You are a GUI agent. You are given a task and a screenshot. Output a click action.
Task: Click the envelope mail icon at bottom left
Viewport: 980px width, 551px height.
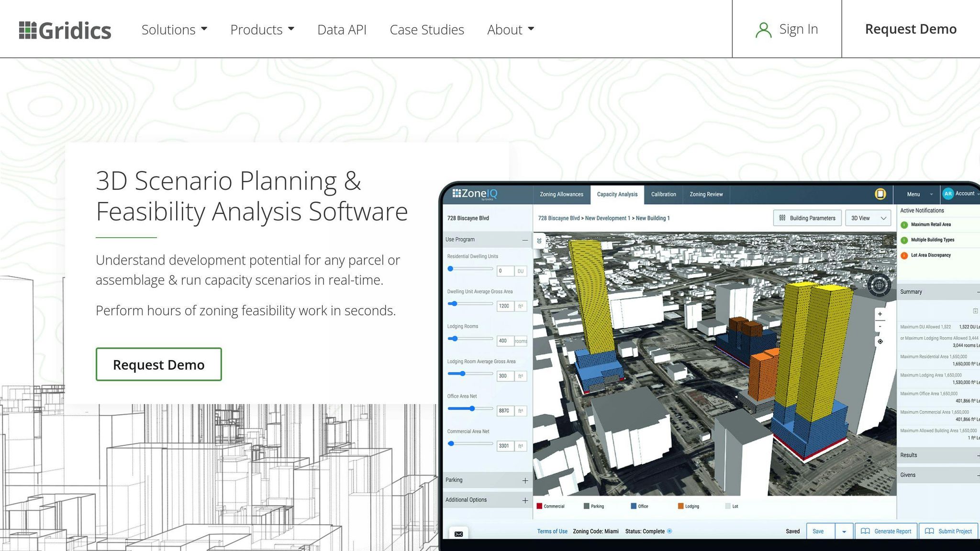coord(458,534)
